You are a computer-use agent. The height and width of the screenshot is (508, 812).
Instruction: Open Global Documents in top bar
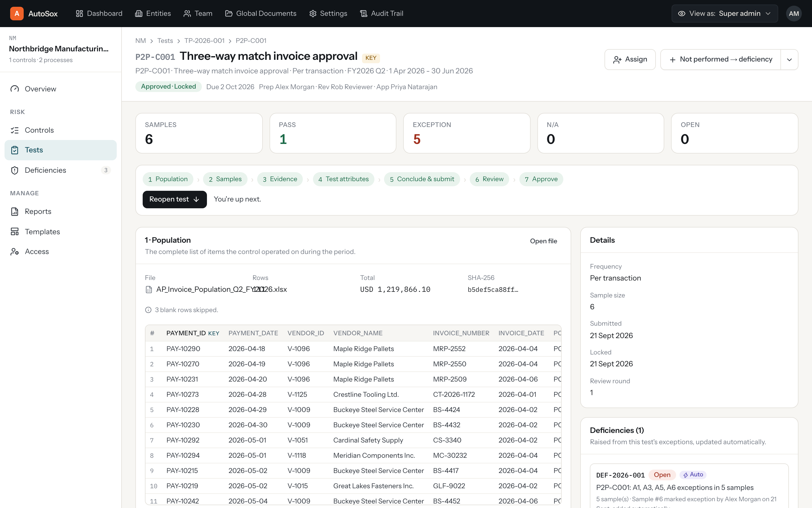point(261,14)
